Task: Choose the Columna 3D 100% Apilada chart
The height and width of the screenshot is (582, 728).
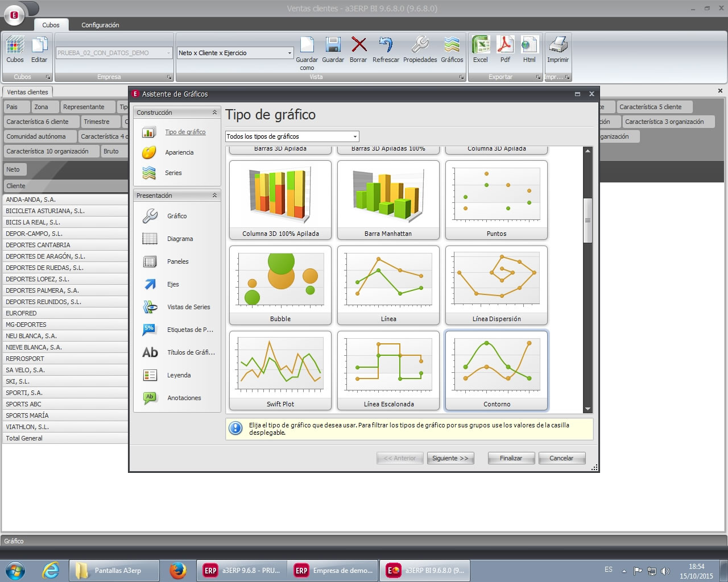Action: tap(280, 200)
